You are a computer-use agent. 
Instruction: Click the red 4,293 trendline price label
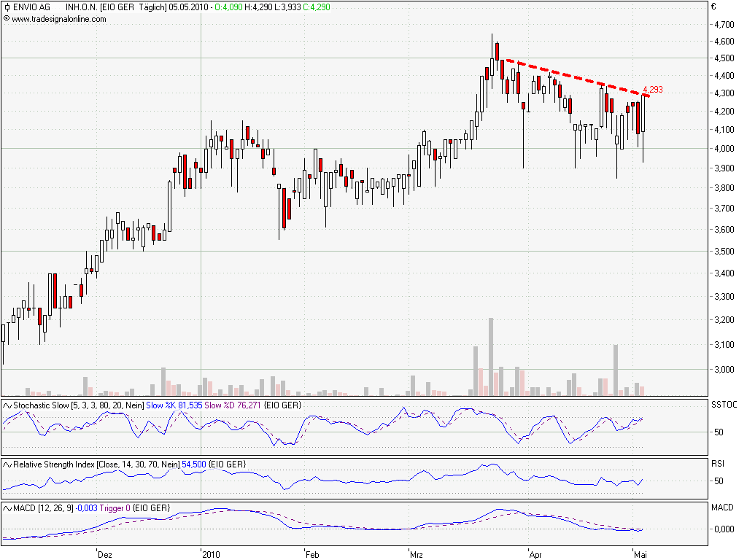click(x=652, y=90)
